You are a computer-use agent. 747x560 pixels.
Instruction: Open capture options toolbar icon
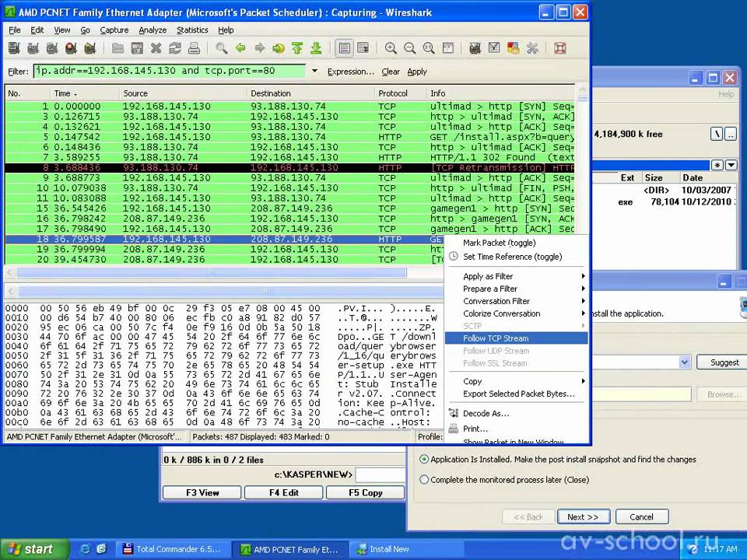(x=33, y=48)
